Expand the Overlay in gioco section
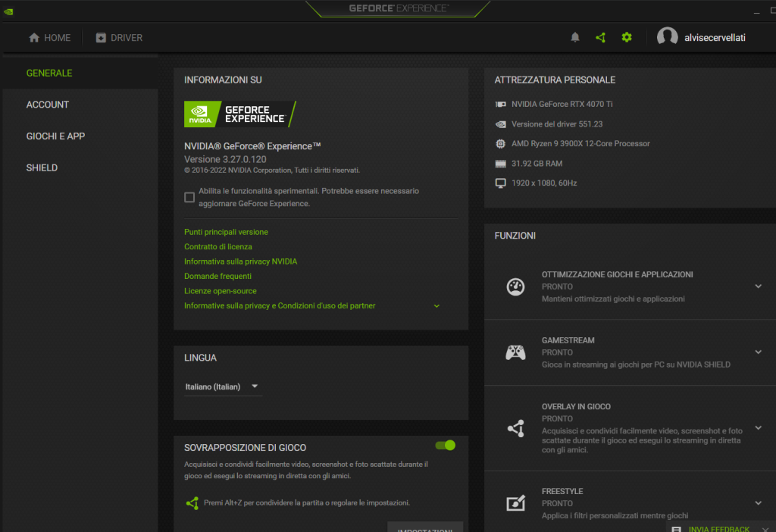The image size is (776, 532). point(758,427)
